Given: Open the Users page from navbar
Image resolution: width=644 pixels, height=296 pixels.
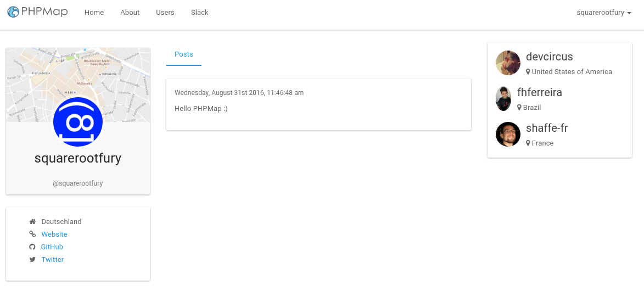Looking at the screenshot, I should click(x=165, y=13).
